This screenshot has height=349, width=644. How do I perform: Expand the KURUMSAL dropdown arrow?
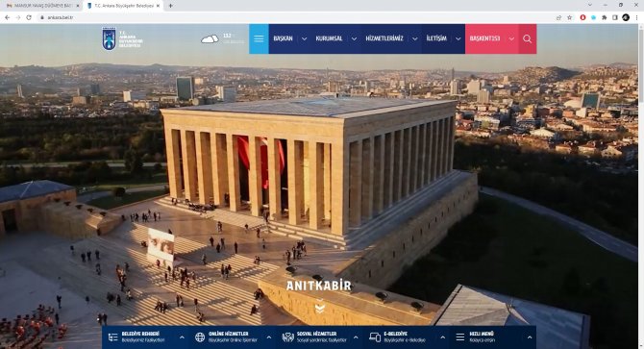tap(354, 39)
